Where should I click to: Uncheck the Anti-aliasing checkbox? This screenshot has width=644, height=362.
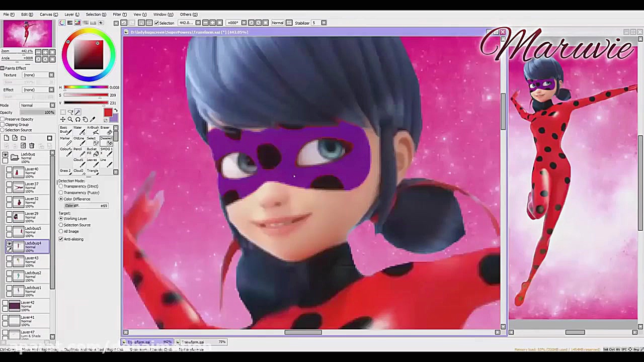click(61, 239)
